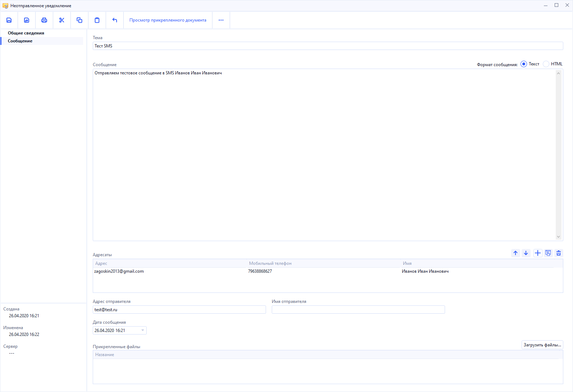Click the Тема input field
Screen dimensions: 573x392
[x=328, y=46]
